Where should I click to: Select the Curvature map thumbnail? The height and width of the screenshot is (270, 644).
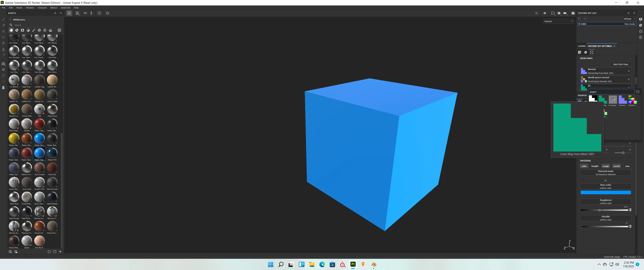tap(613, 100)
